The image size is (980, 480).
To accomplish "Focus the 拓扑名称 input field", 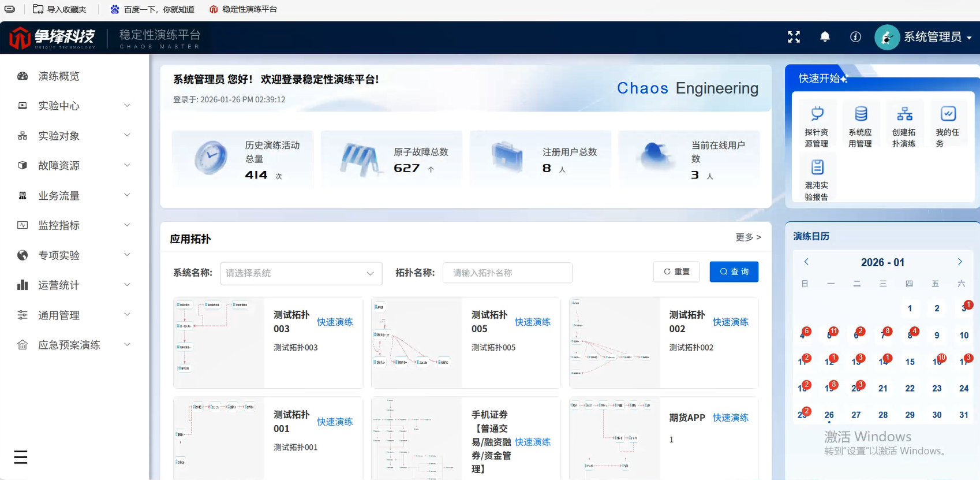I will 507,273.
